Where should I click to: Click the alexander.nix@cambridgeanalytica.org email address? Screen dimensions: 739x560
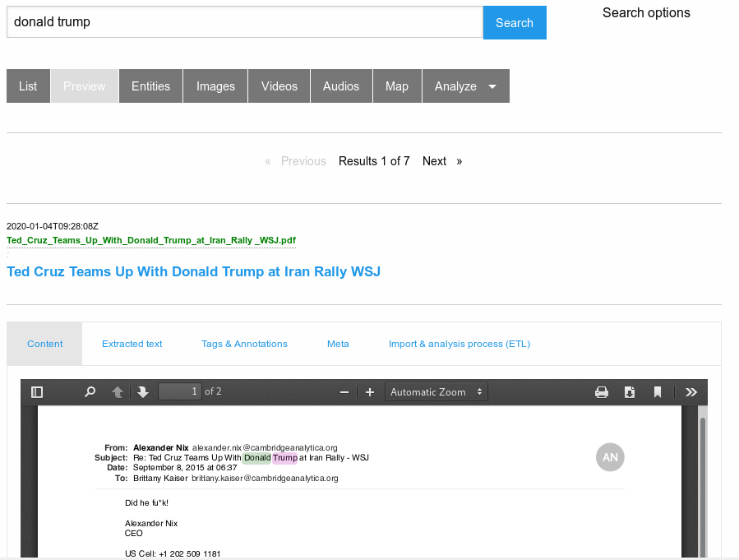(265, 448)
